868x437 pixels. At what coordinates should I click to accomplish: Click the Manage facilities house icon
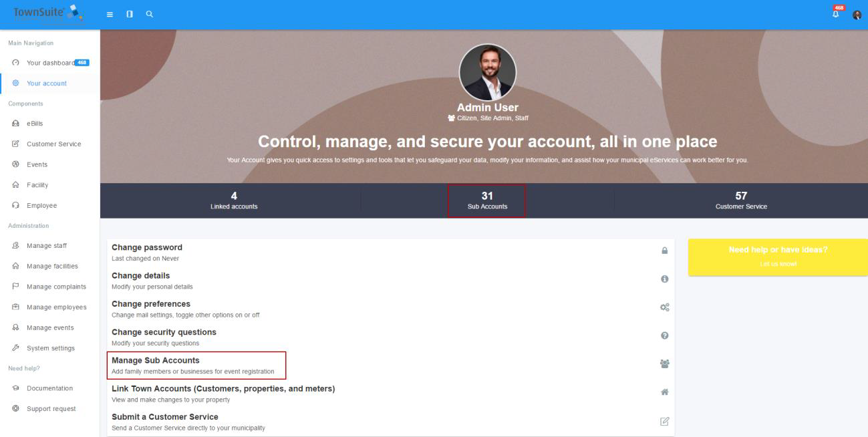15,266
